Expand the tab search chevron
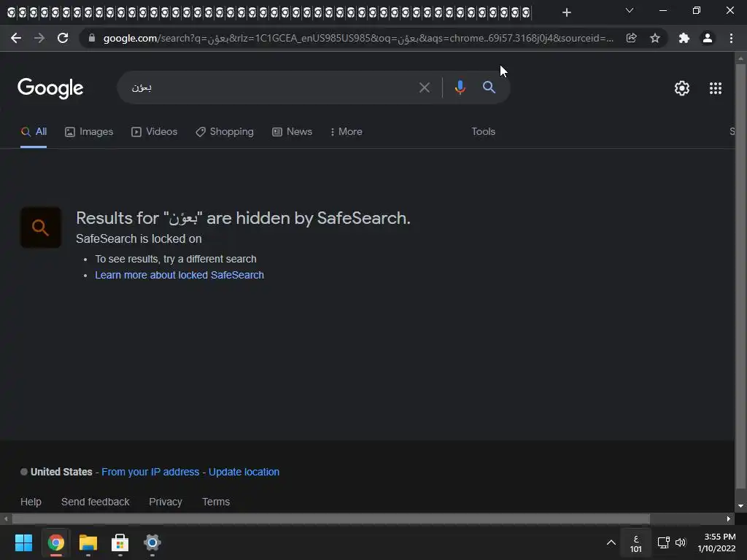The image size is (747, 560). 630,10
